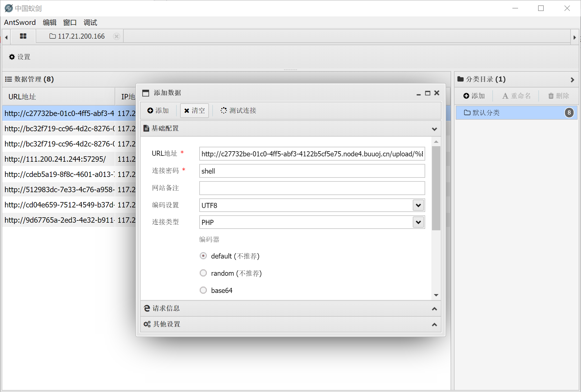Viewport: 581px width, 392px height.
Task: Select row http://cdeb5a19-8f8c-4601-a013
Action: coord(69,174)
